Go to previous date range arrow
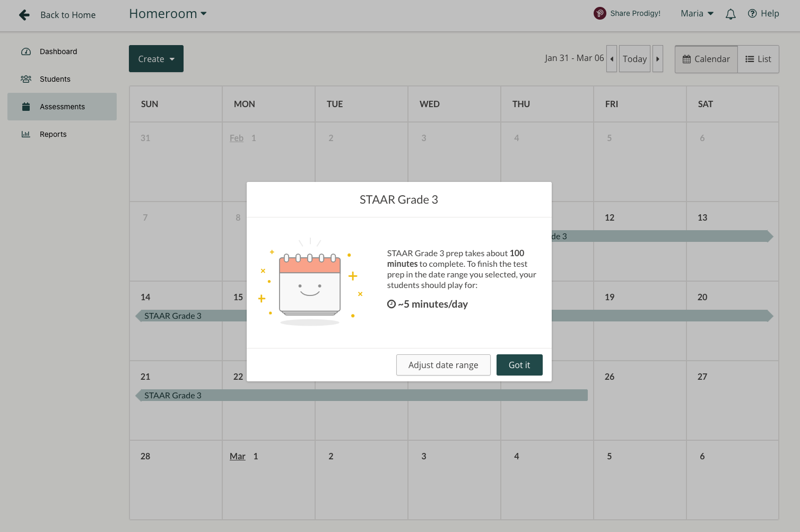Image resolution: width=800 pixels, height=532 pixels. click(612, 59)
